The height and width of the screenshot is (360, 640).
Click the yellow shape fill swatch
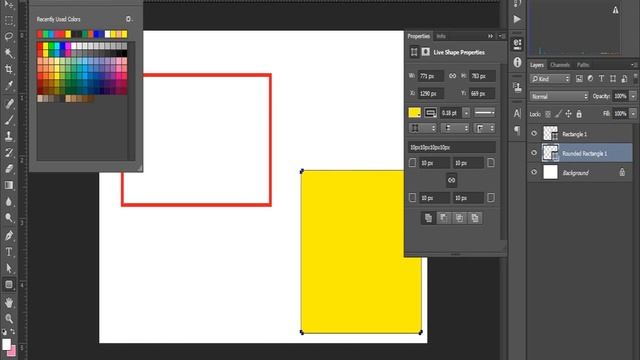(414, 113)
